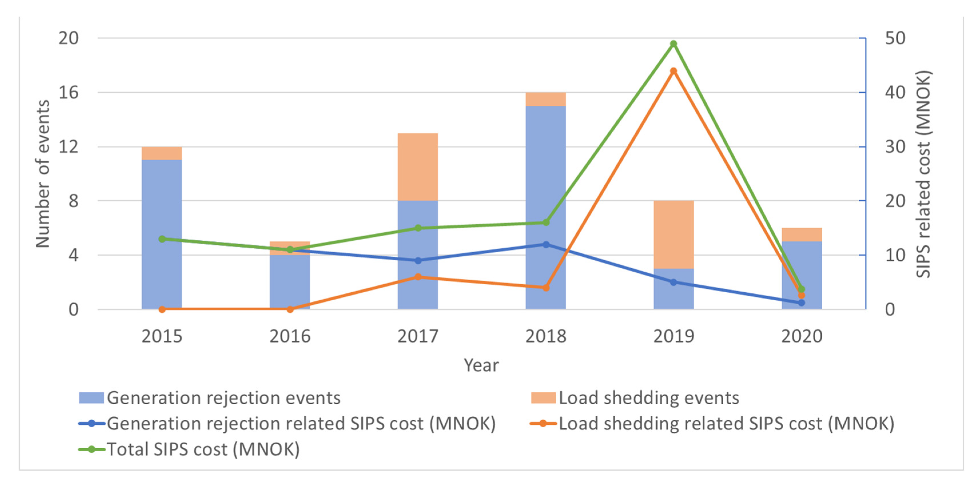
Task: Click the Total SIPS cost (MNOK) legend text
Action: coord(203,449)
